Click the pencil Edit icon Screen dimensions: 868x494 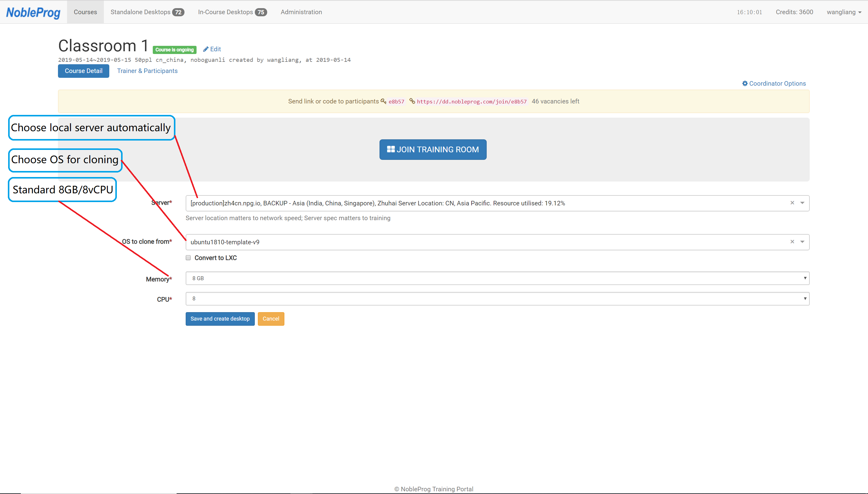[x=206, y=49]
